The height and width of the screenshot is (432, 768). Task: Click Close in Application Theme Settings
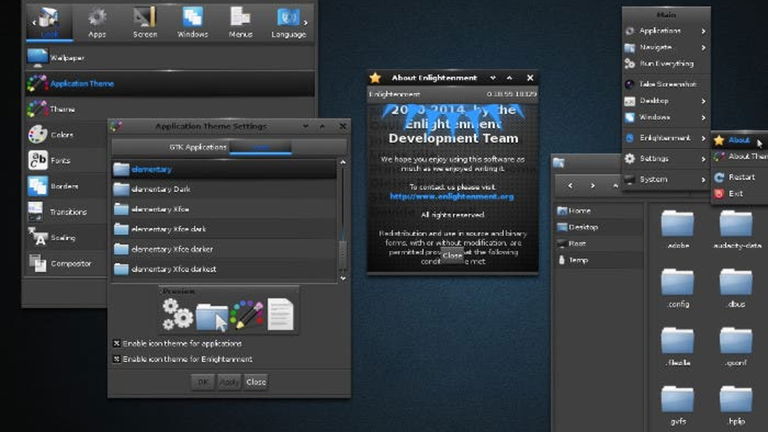click(256, 382)
